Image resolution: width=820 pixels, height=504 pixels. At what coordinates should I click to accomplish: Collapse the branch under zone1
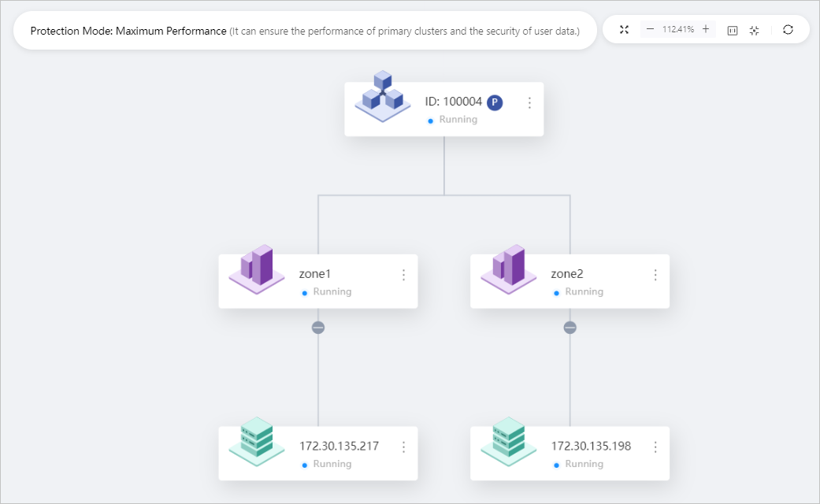pyautogui.click(x=317, y=326)
